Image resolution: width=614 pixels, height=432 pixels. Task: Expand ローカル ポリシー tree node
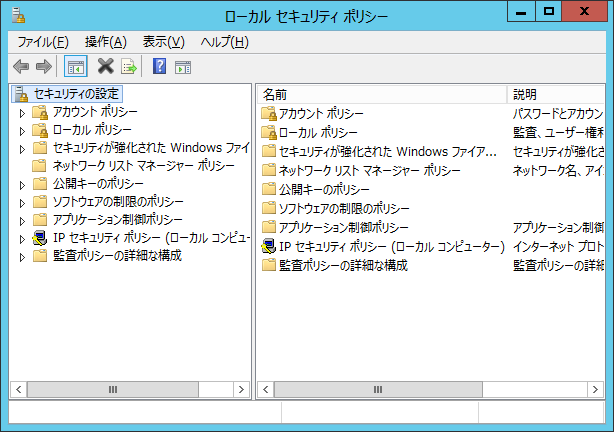click(x=22, y=131)
